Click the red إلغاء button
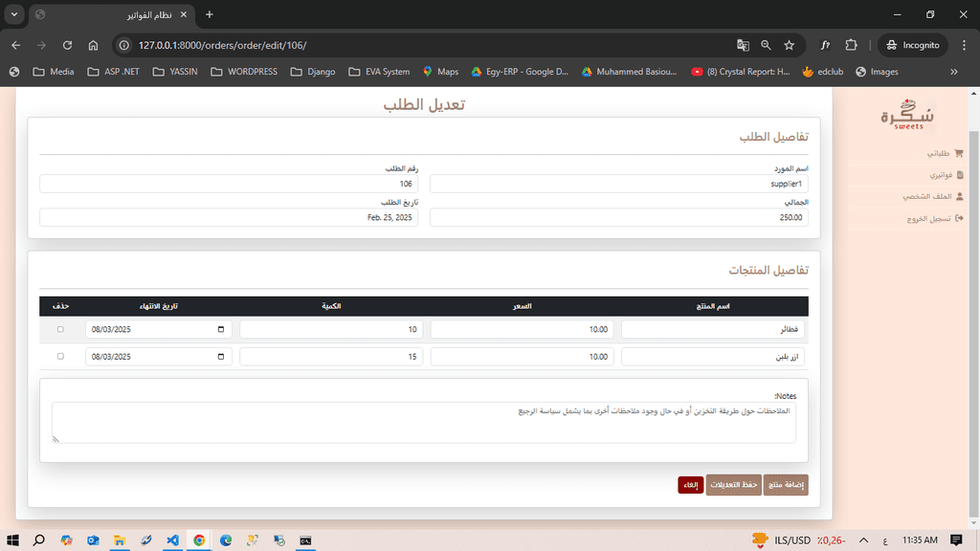This screenshot has height=551, width=980. coord(691,485)
